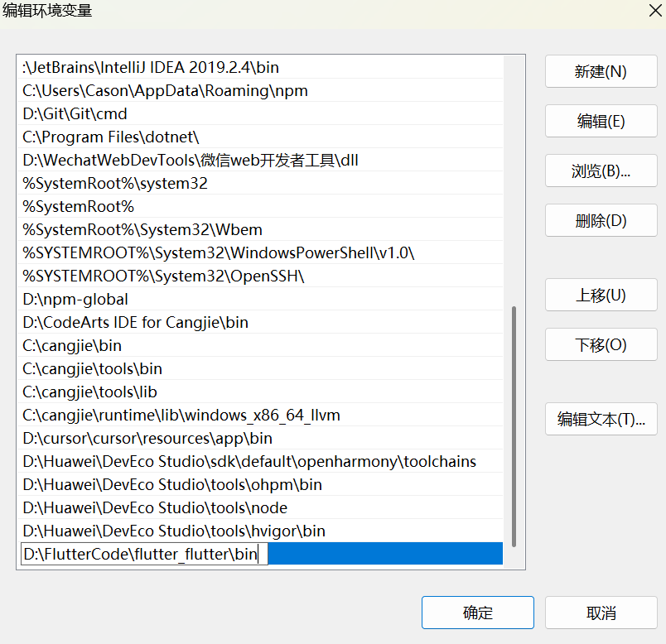
Task: Select the D:\Git\Git\cmd entry
Action: [x=260, y=113]
